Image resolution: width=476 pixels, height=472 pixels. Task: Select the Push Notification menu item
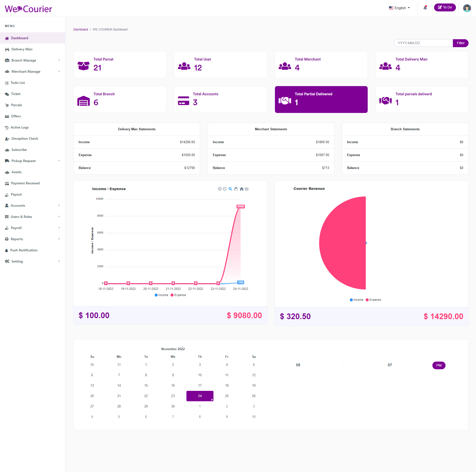click(x=24, y=250)
